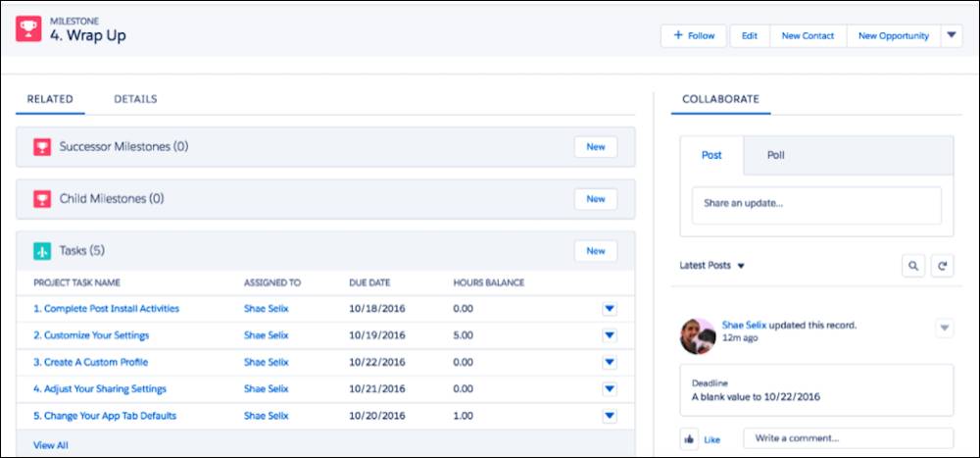
Task: Click the Child Milestones (0) heading
Action: tap(112, 199)
